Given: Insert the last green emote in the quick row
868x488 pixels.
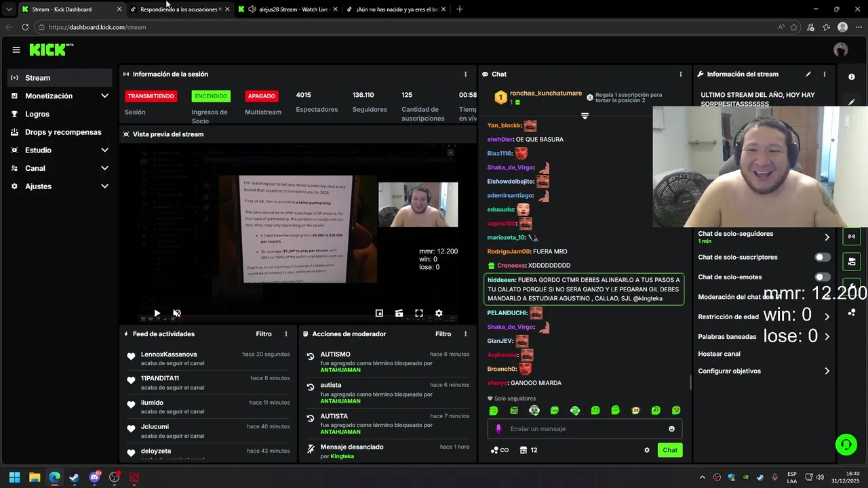Looking at the screenshot, I should point(676,410).
